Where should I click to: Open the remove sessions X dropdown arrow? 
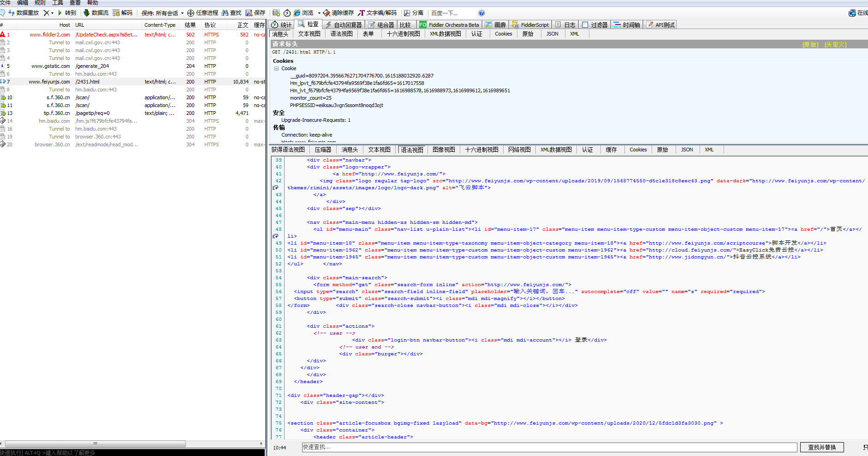pyautogui.click(x=52, y=13)
